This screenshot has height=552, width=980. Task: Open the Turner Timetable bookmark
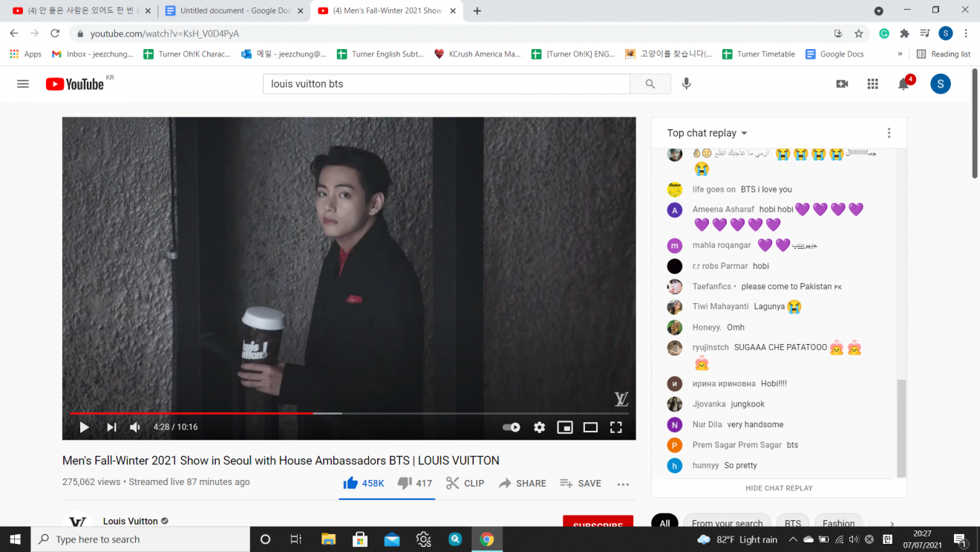[758, 54]
